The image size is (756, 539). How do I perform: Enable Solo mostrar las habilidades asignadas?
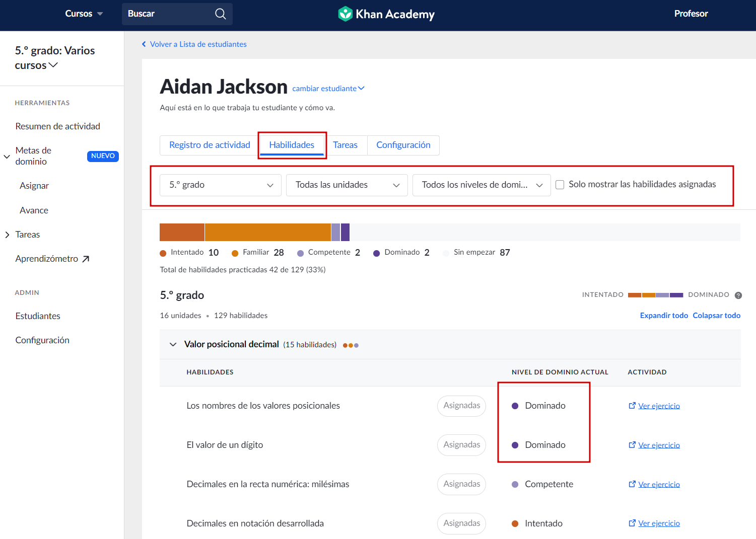[x=560, y=185]
